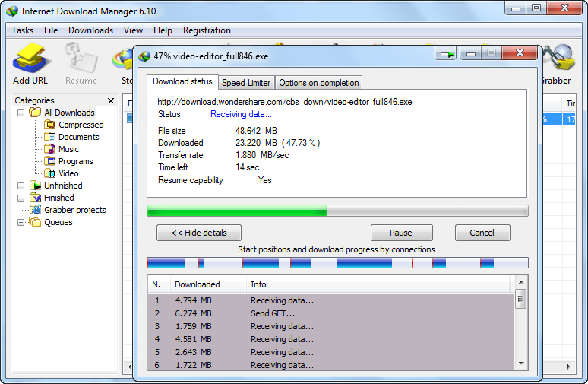Screen dimensions: 588x384
Task: Select connection row 4 with 4.581 MB
Action: tap(331, 339)
